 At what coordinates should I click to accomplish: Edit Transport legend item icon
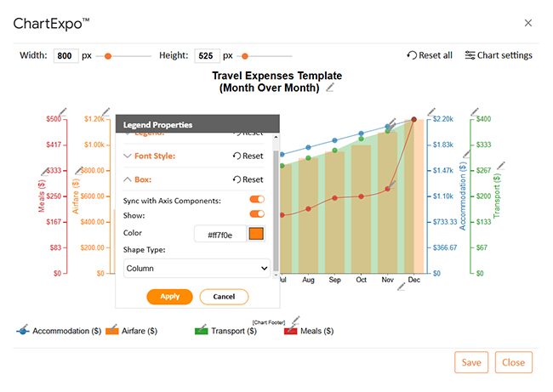202,330
